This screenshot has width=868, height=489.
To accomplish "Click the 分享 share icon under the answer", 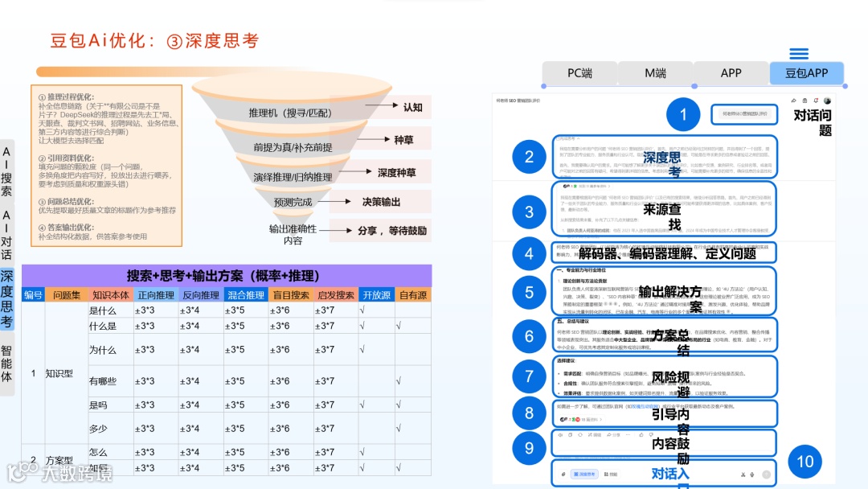I will [613, 435].
